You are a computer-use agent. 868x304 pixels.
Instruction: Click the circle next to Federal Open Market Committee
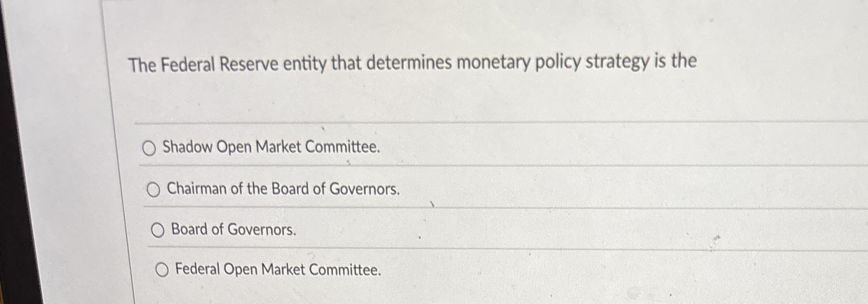coord(163,270)
